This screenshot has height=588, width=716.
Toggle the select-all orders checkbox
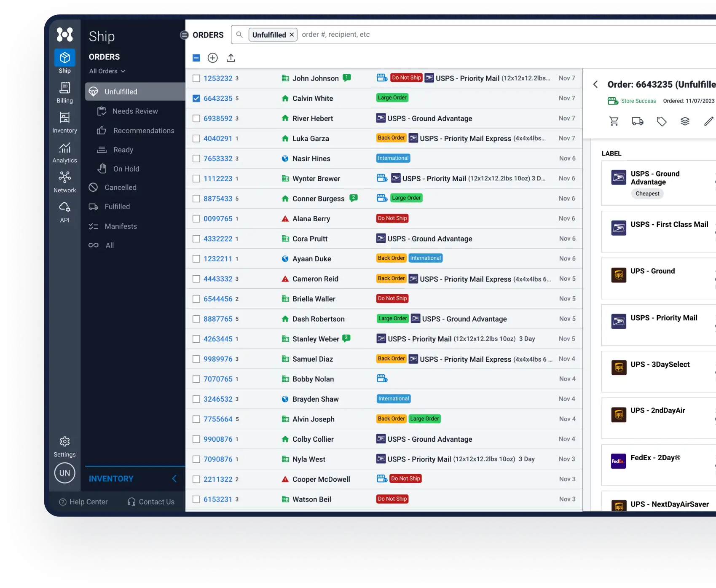point(196,58)
